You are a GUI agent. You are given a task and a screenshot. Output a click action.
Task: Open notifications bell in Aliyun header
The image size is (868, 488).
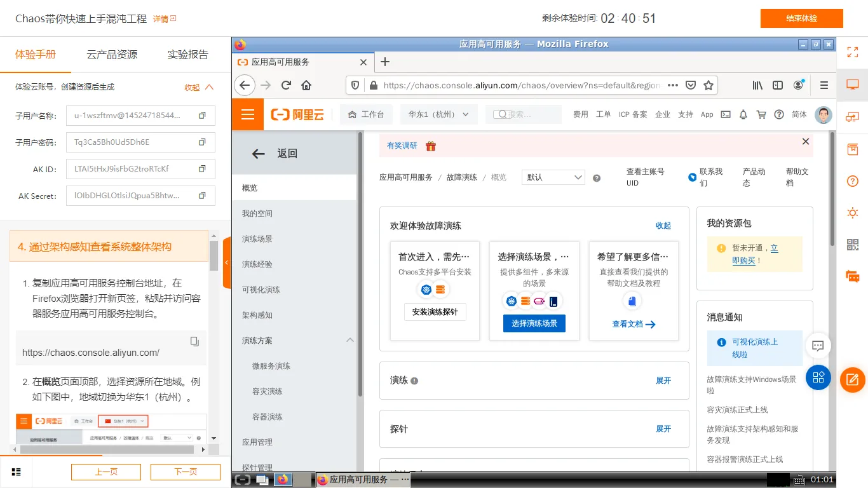tap(743, 114)
